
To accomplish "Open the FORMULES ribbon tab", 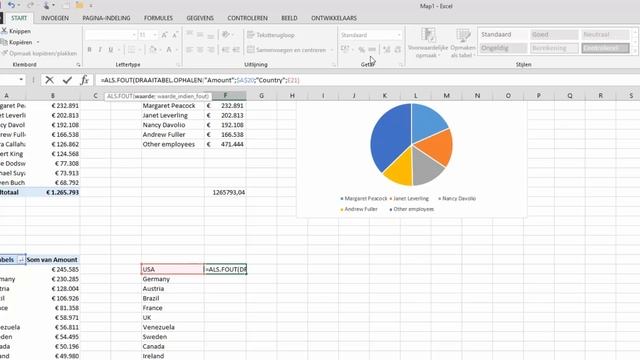I will click(158, 18).
